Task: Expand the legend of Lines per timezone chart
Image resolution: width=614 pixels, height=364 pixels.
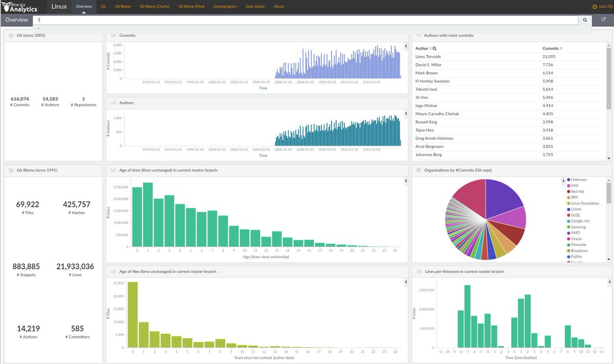Action: 609,282
